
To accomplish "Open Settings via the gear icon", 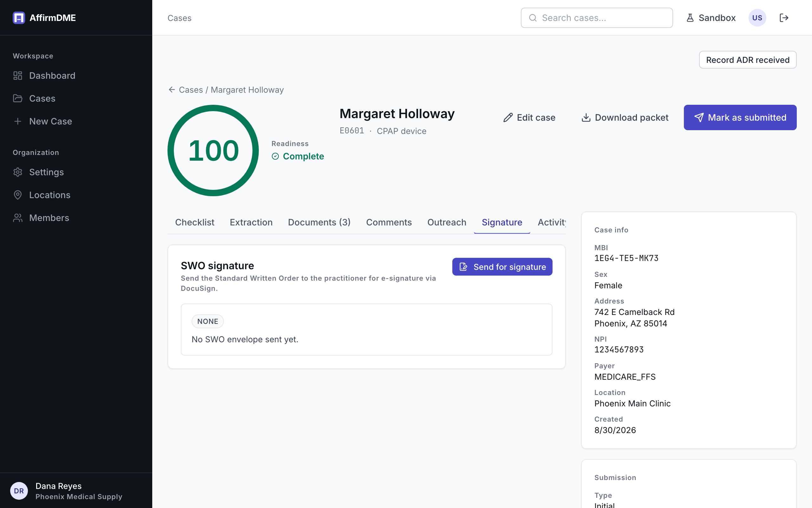I will 18,172.
